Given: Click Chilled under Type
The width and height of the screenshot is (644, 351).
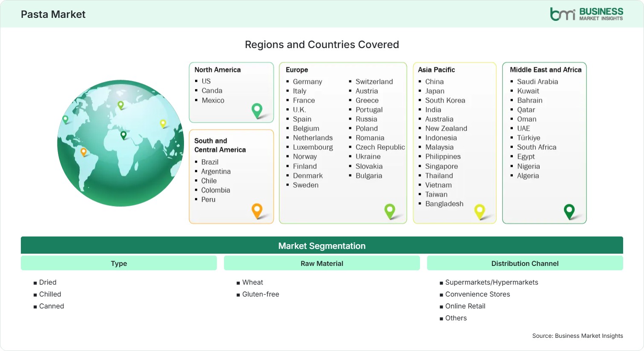Looking at the screenshot, I should [x=50, y=294].
